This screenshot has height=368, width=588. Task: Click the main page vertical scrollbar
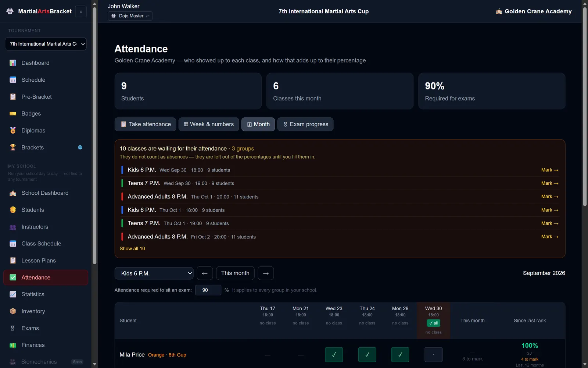(x=585, y=107)
